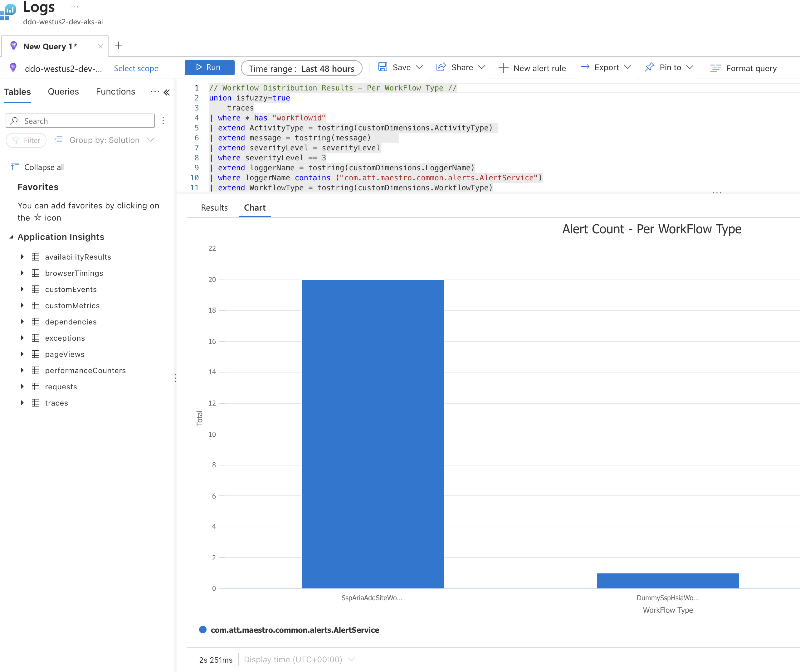
Task: Click the New Query 1 tab bulb icon
Action: click(14, 46)
